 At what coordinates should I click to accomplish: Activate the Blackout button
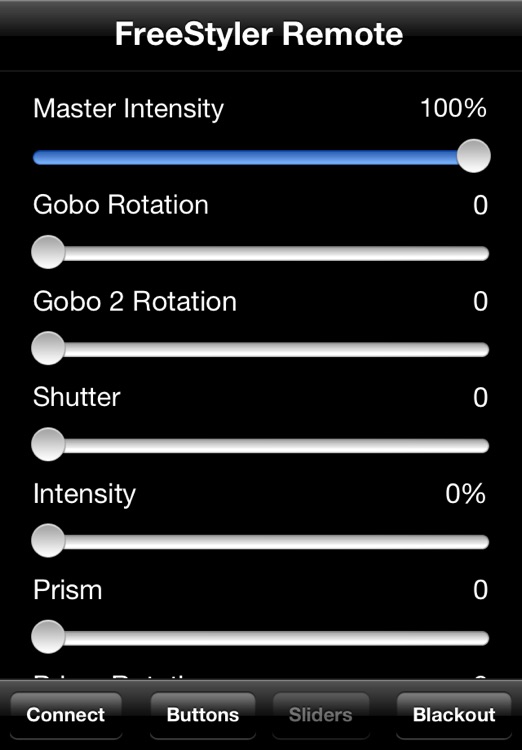click(x=454, y=715)
